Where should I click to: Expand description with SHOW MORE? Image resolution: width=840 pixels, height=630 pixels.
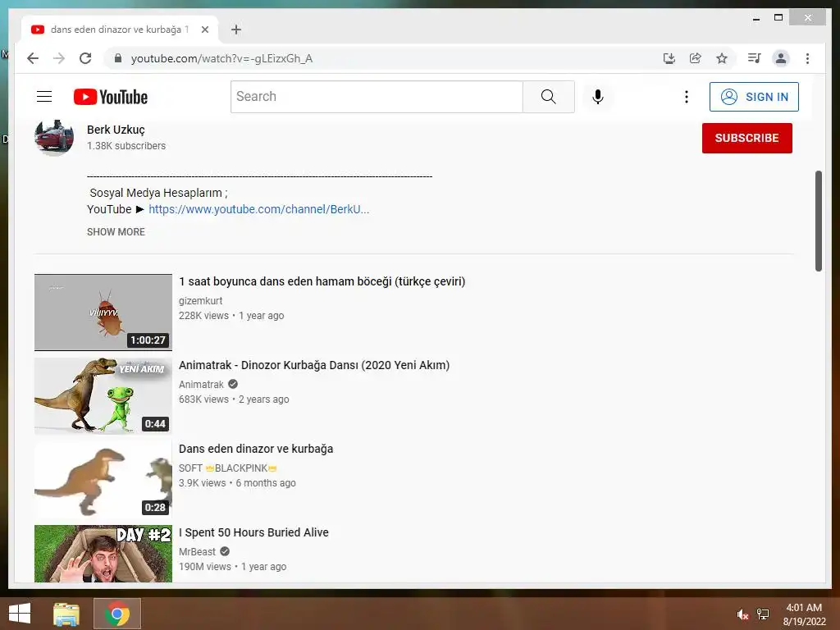[116, 232]
